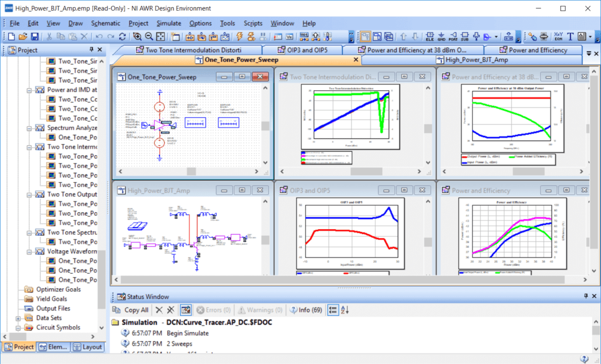Switch to the Layout panel tab
601x364 pixels.
(88, 346)
